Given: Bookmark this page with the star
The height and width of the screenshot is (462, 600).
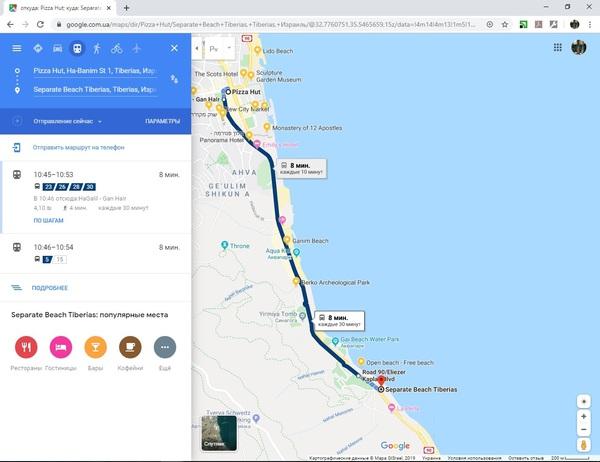Looking at the screenshot, I should pos(505,24).
